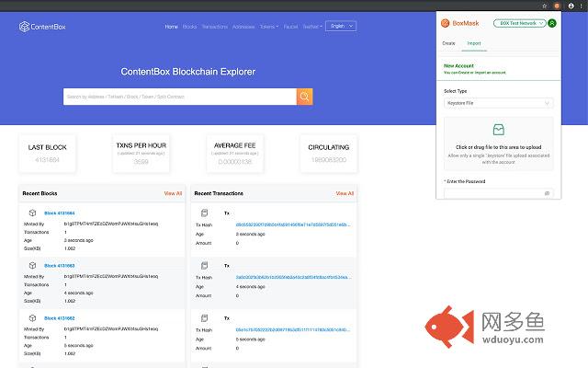Click the New Account heading in BoxMask
The width and height of the screenshot is (588, 368).
[x=458, y=65]
